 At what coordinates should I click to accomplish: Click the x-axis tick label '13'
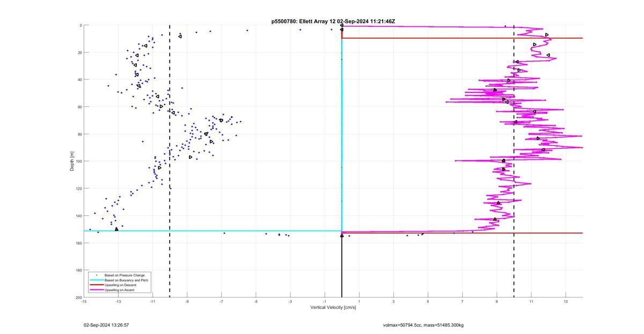point(566,302)
